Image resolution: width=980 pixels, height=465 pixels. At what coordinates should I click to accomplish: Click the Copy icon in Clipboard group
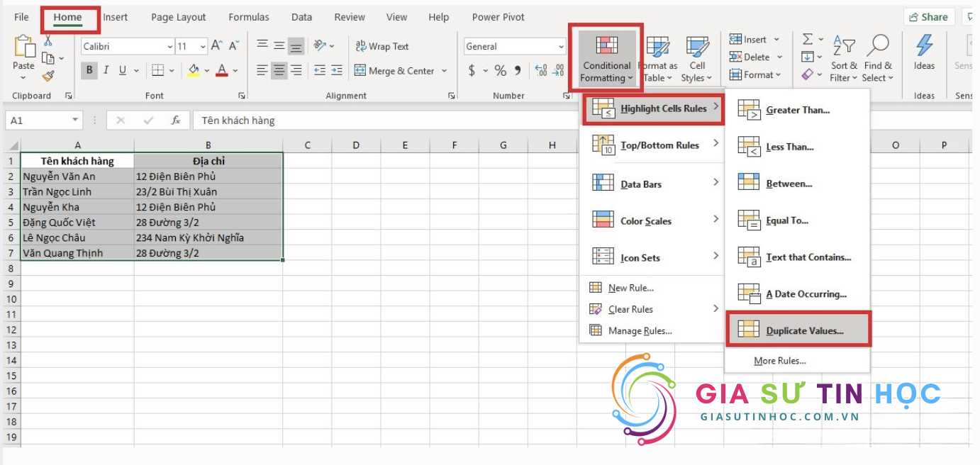point(48,58)
